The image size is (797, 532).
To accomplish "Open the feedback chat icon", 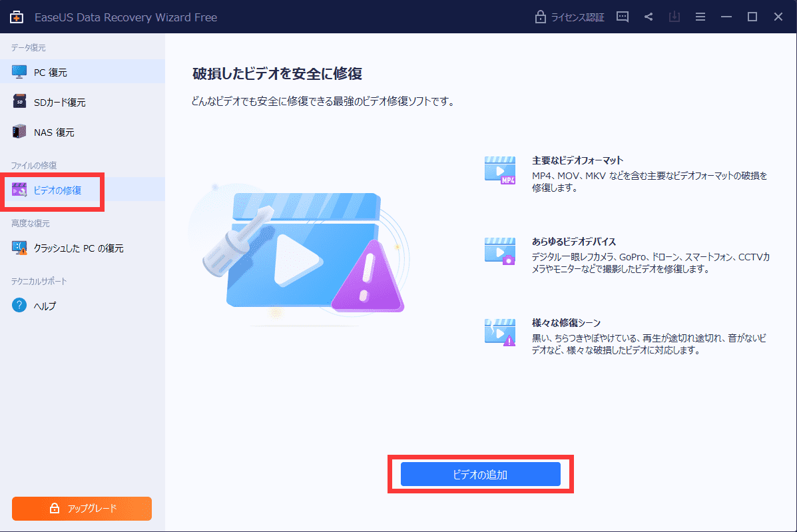I will click(x=623, y=17).
